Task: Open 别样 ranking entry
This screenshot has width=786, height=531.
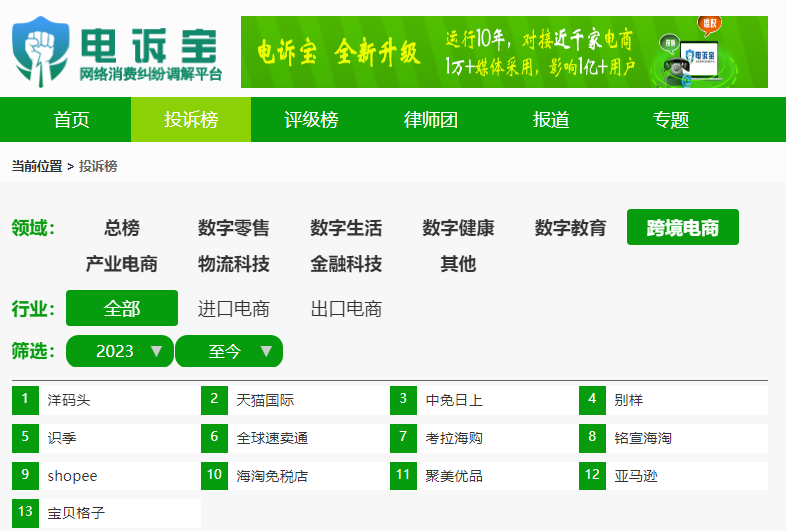Action: [629, 400]
